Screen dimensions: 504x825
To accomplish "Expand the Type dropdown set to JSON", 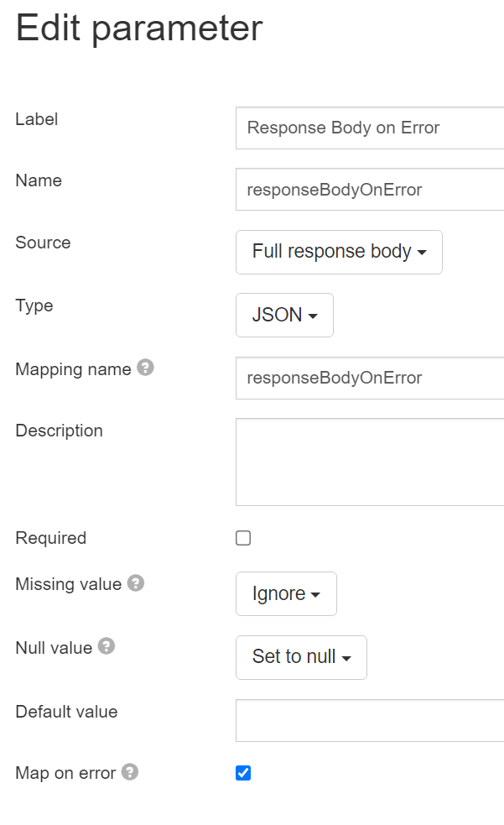I will point(284,315).
